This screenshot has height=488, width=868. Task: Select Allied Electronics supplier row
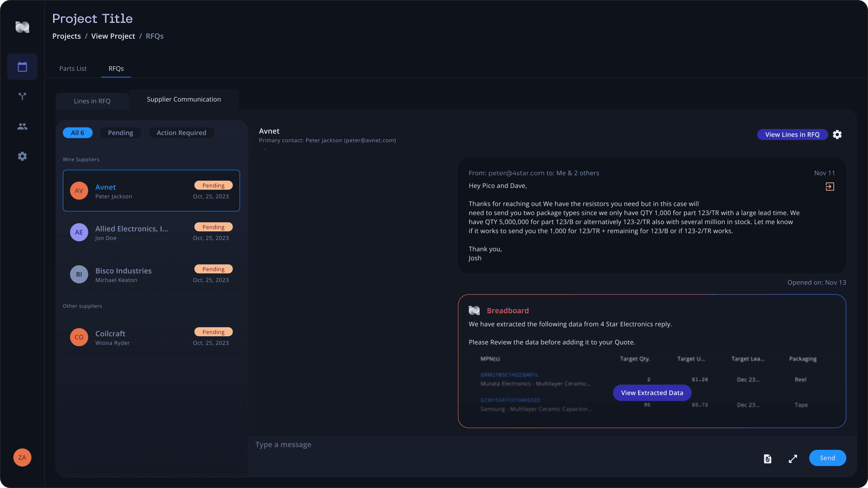[x=151, y=232]
